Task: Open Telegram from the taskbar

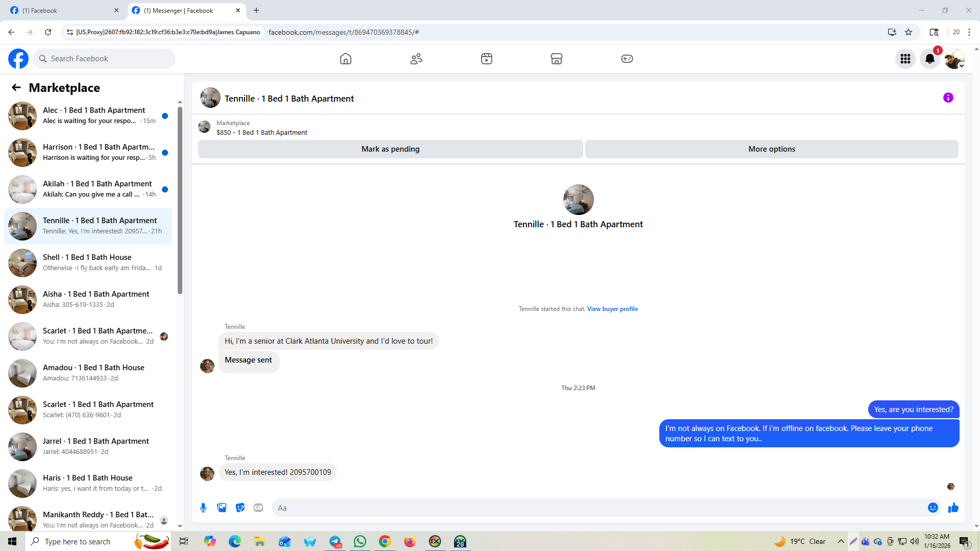Action: coord(335,541)
